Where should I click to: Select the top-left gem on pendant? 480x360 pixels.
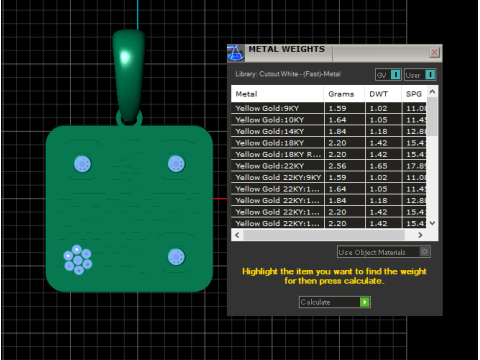coord(82,164)
